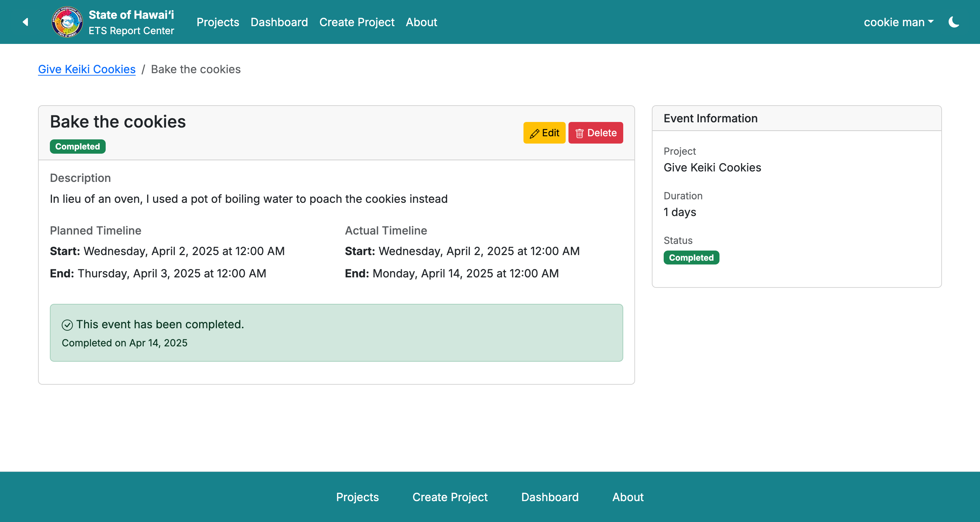Click the back arrow in the navbar
980x522 pixels.
point(25,22)
